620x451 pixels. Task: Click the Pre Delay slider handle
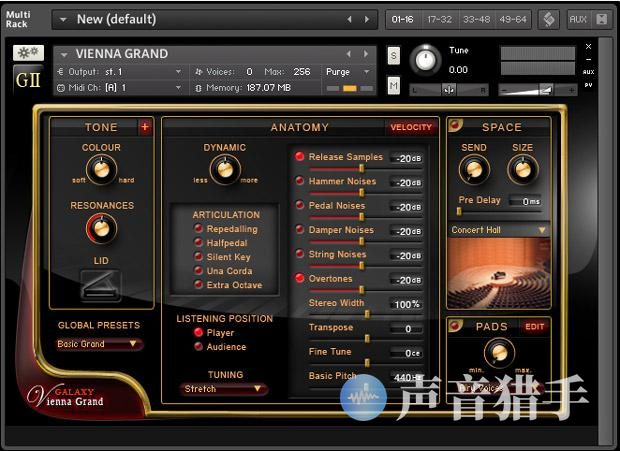click(x=459, y=211)
